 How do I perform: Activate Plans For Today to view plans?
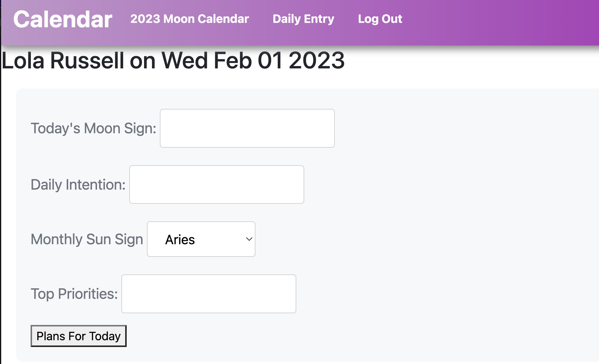(78, 336)
